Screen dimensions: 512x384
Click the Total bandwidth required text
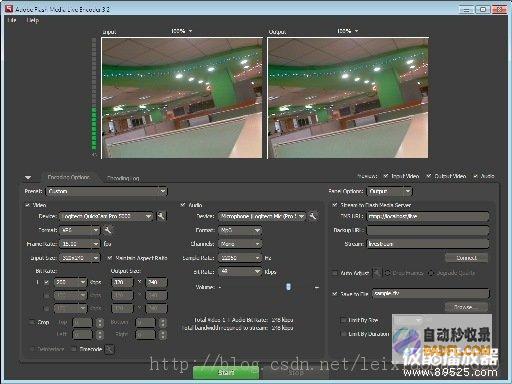[238, 328]
